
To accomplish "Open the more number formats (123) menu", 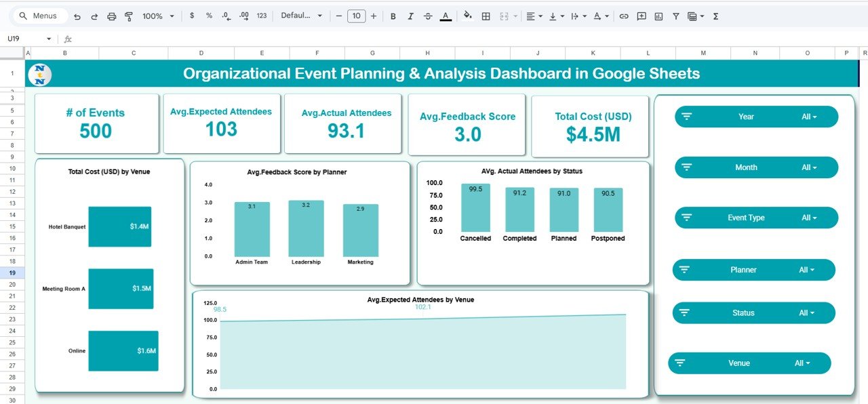I will (x=262, y=16).
